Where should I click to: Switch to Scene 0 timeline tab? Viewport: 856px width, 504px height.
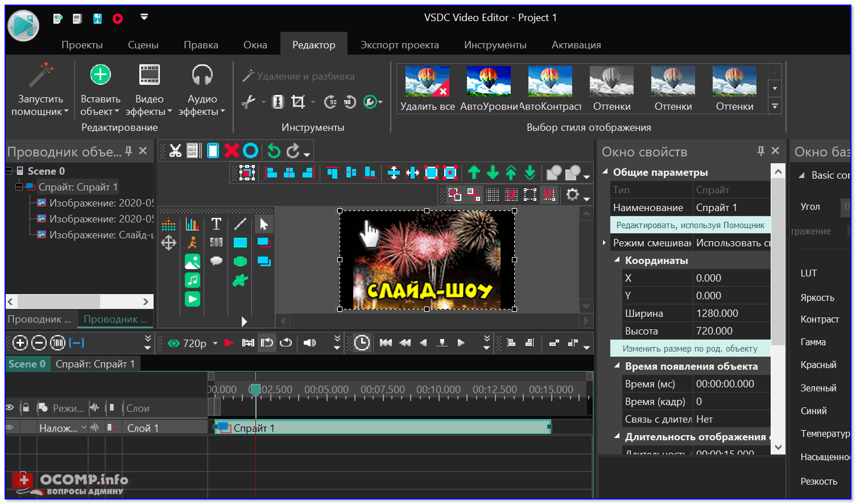click(27, 364)
